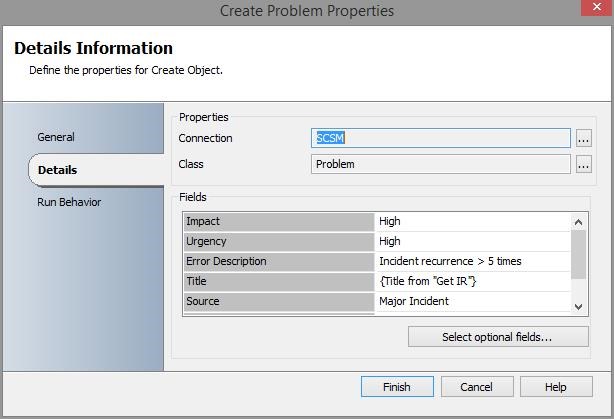The height and width of the screenshot is (419, 614).
Task: Click the Fields list scroll down arrow
Action: tap(578, 307)
